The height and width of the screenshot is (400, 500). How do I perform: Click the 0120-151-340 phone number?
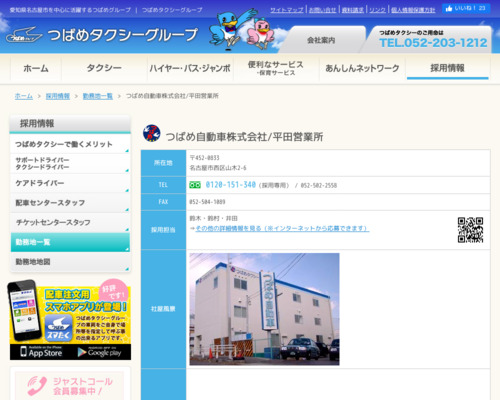[x=231, y=185]
